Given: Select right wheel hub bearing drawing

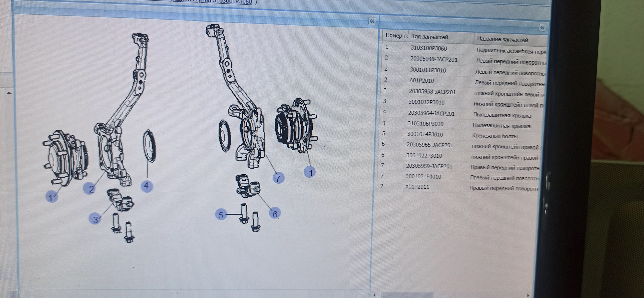Looking at the screenshot, I should point(296,125).
